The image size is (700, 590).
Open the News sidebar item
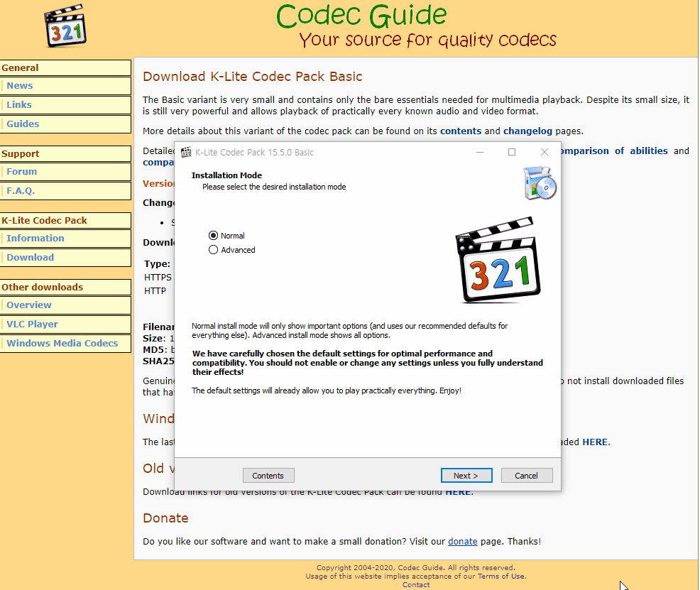click(65, 86)
